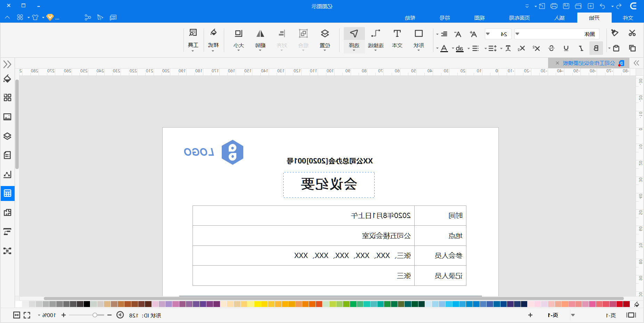This screenshot has width=644, height=323.
Task: Click the Format Painter brush icon
Action: (614, 33)
